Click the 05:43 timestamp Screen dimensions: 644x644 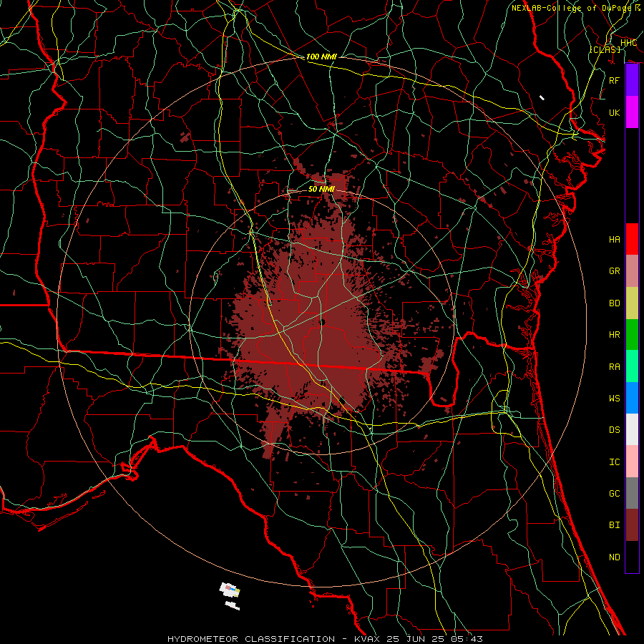469,639
